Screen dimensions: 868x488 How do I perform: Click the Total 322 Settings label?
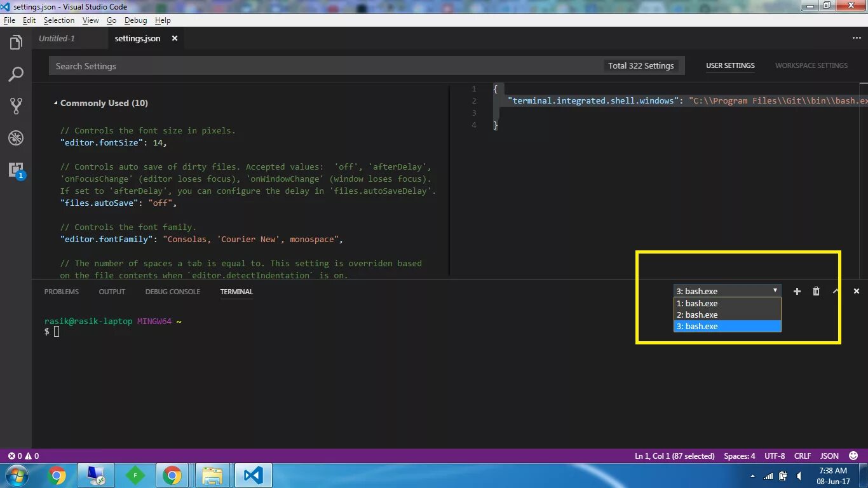click(641, 65)
